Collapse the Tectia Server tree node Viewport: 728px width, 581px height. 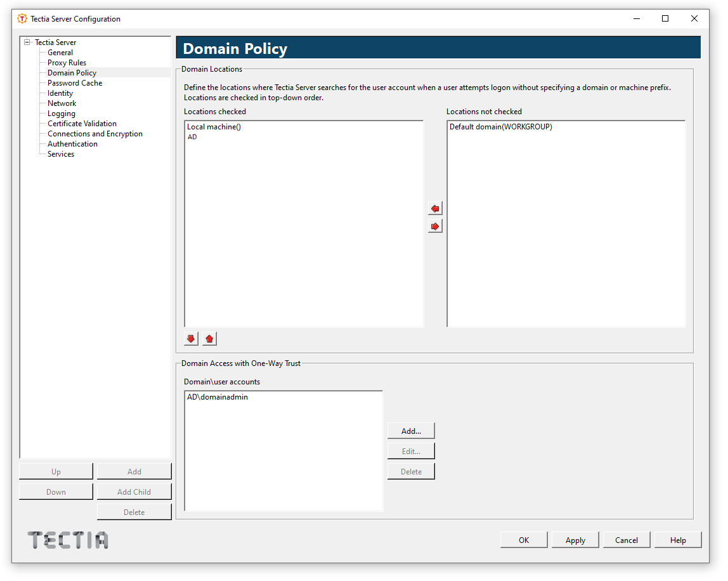click(x=27, y=42)
